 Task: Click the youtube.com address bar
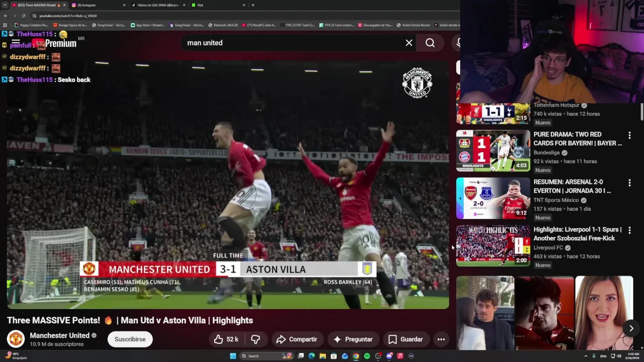pyautogui.click(x=242, y=16)
